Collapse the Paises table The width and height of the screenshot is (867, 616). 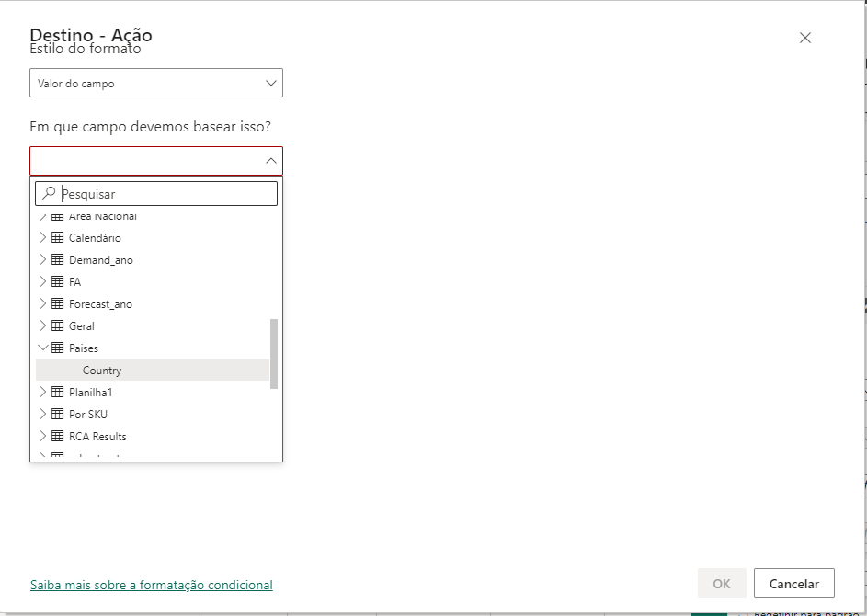[42, 348]
